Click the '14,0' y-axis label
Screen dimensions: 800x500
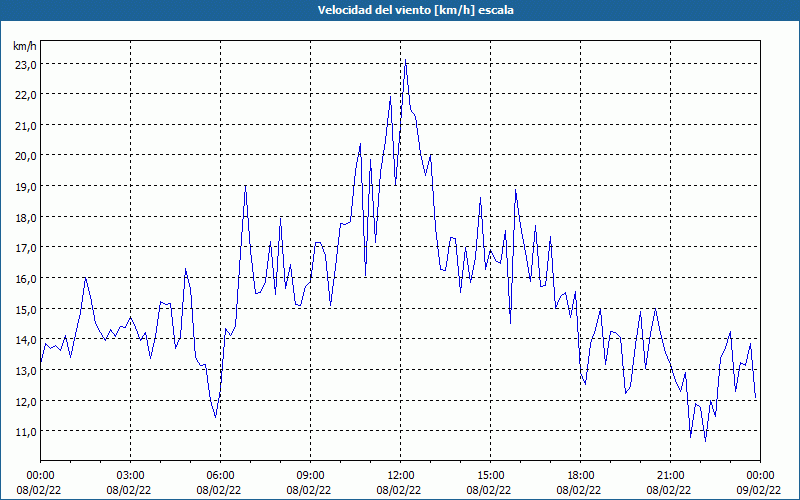(x=26, y=340)
